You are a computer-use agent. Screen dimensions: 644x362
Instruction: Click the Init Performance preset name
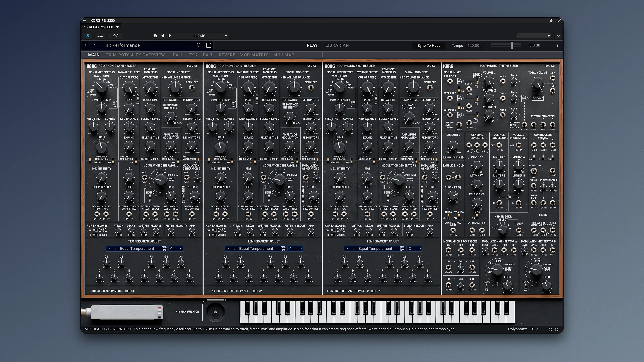coord(122,45)
